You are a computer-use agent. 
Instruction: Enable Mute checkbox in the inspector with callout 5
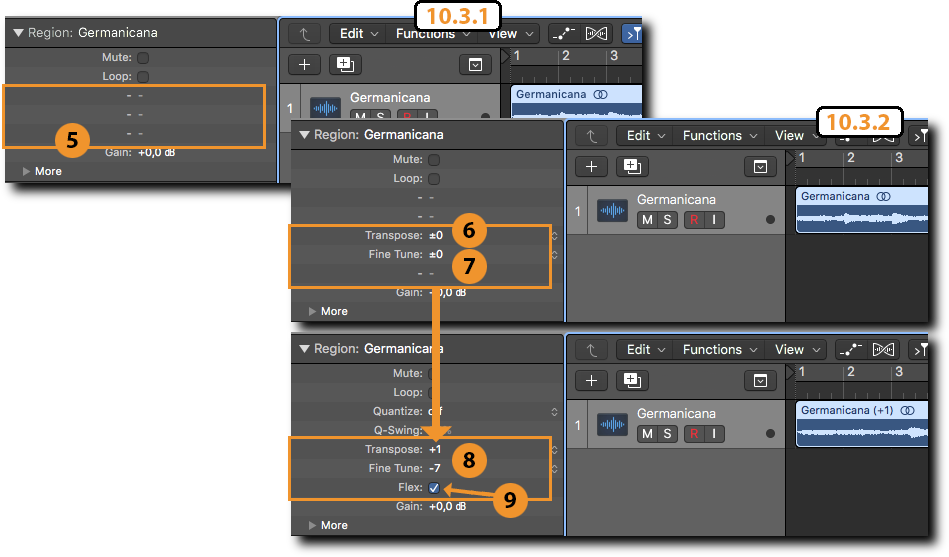coord(143,58)
